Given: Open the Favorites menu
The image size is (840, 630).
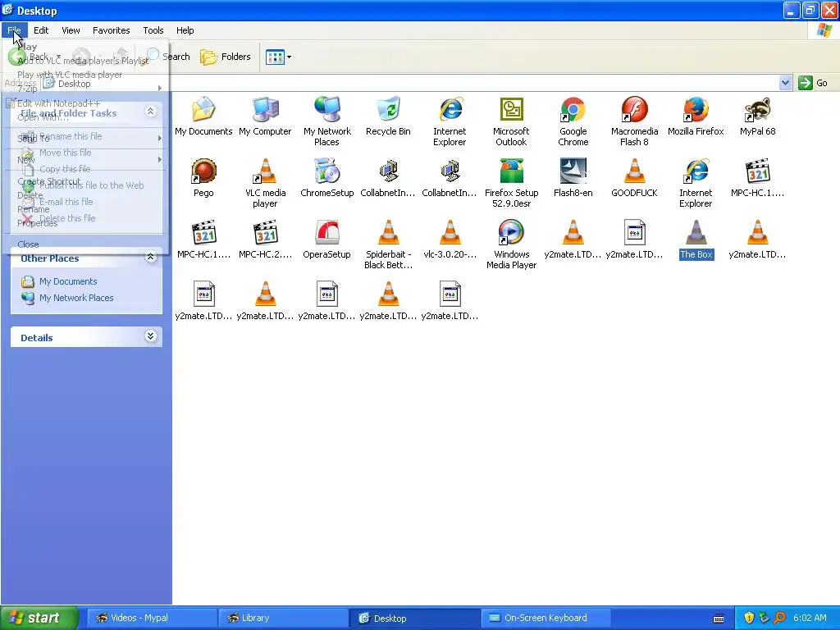Looking at the screenshot, I should tap(112, 30).
